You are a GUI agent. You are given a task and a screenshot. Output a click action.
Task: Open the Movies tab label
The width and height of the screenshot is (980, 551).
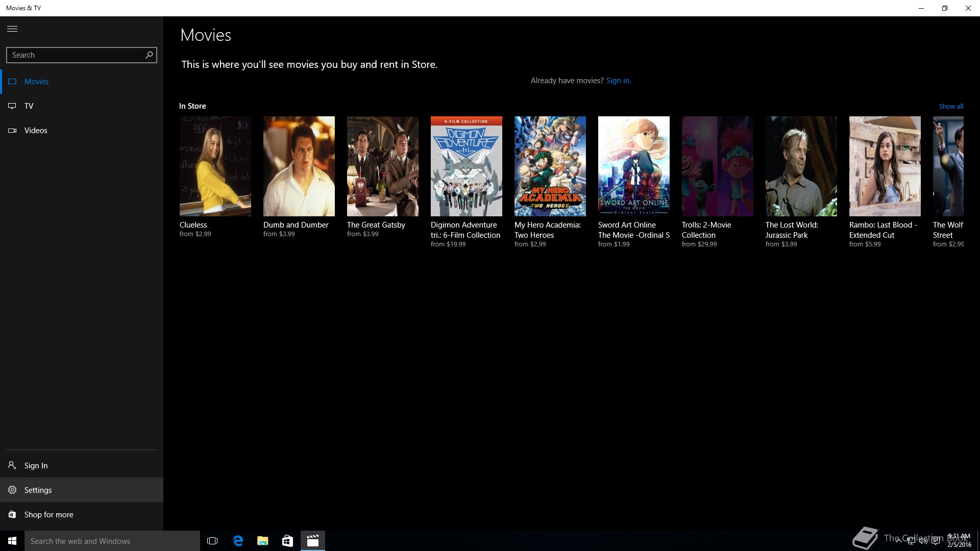pos(37,82)
